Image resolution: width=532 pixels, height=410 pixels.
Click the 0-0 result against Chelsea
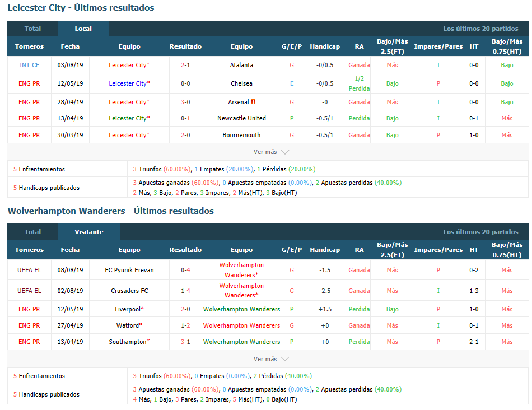(x=185, y=83)
